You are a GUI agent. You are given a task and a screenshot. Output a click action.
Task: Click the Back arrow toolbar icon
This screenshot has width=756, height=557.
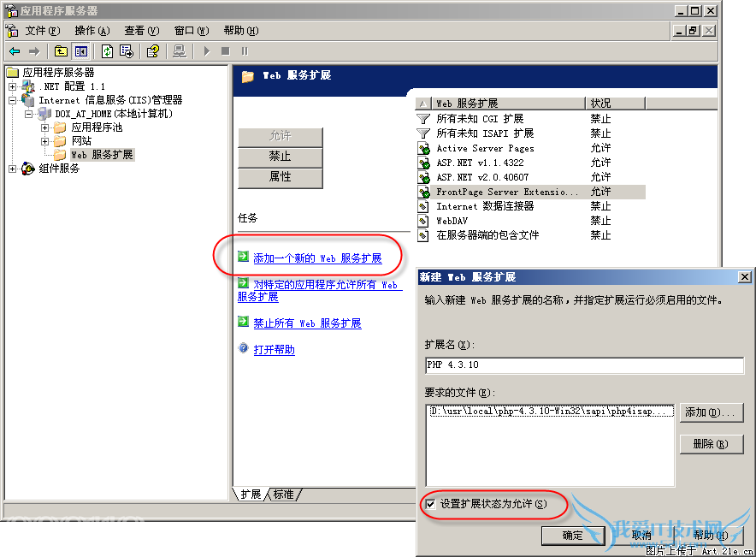click(15, 51)
